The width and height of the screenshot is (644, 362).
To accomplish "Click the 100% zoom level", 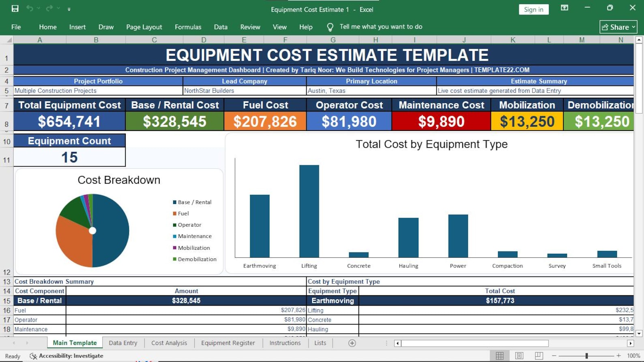I will click(x=633, y=356).
